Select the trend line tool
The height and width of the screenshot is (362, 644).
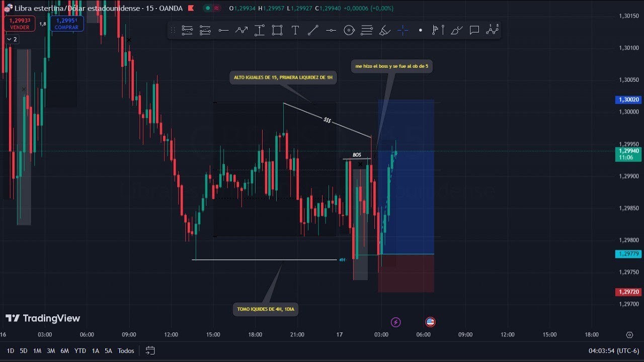click(313, 30)
